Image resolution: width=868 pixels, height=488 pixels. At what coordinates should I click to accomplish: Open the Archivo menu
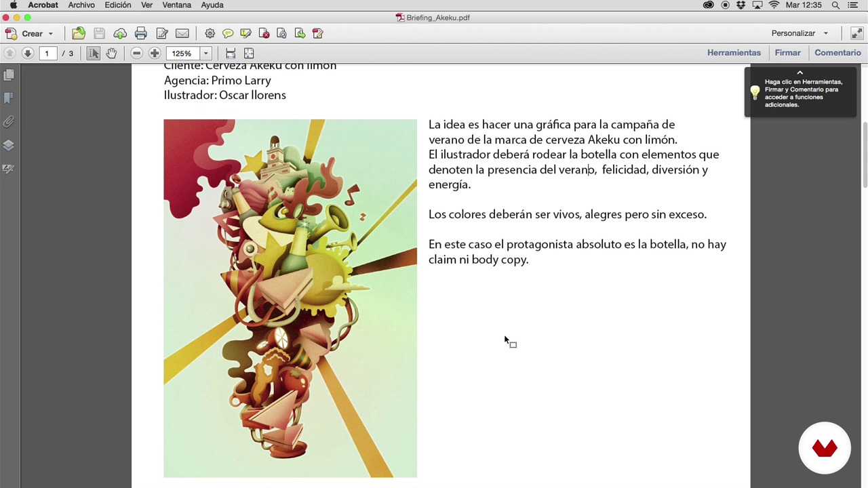pyautogui.click(x=81, y=5)
